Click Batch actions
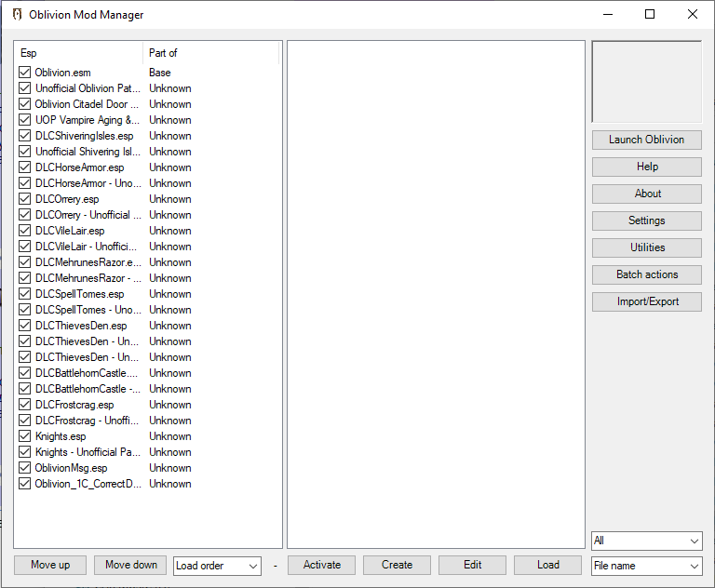Image resolution: width=715 pixels, height=588 pixels. tap(647, 274)
